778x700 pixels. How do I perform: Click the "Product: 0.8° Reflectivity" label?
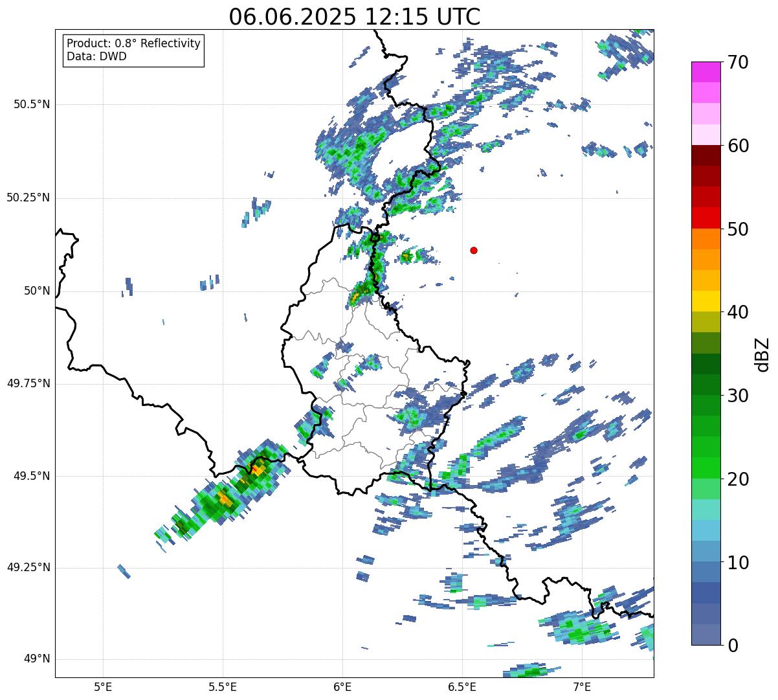coord(134,43)
